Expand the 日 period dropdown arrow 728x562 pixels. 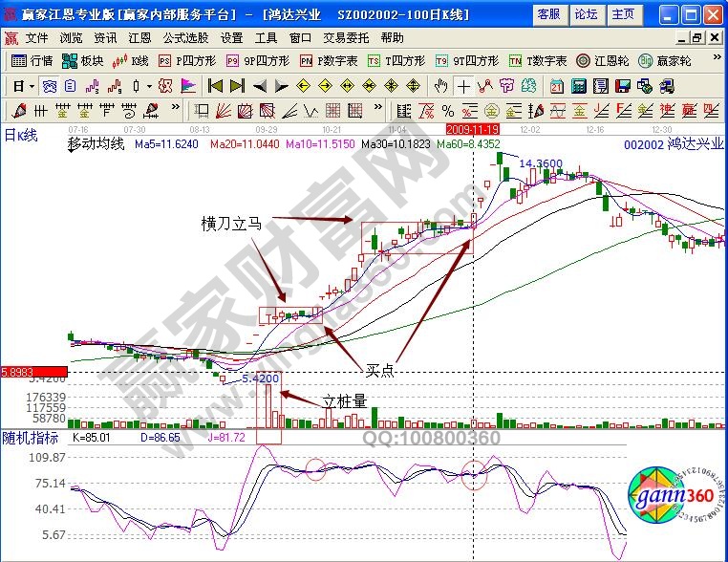(x=32, y=85)
